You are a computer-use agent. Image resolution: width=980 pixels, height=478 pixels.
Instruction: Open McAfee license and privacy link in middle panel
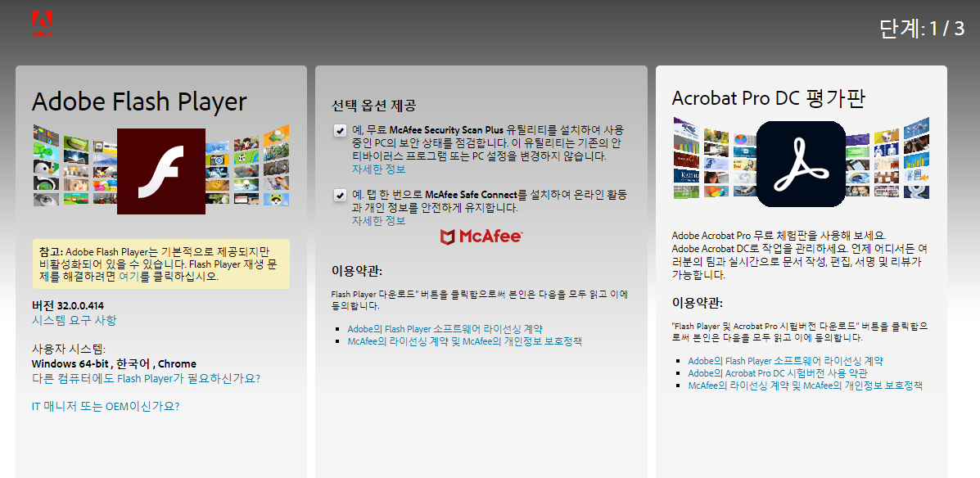tap(464, 341)
